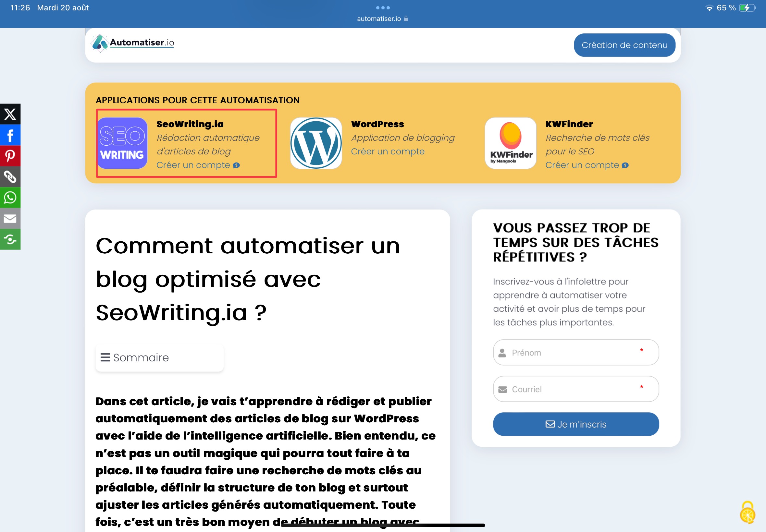This screenshot has height=532, width=766.
Task: Tap the 11:26 clock in status bar
Action: point(20,8)
